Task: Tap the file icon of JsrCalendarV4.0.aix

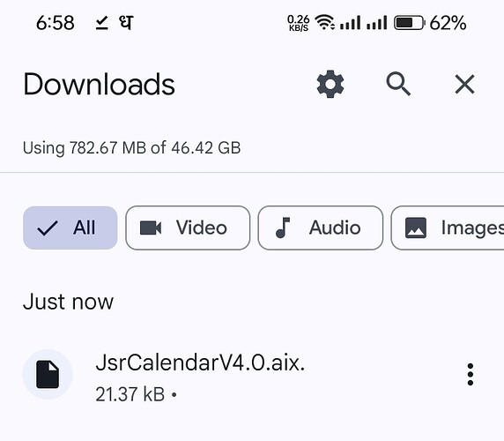Action: coord(48,375)
